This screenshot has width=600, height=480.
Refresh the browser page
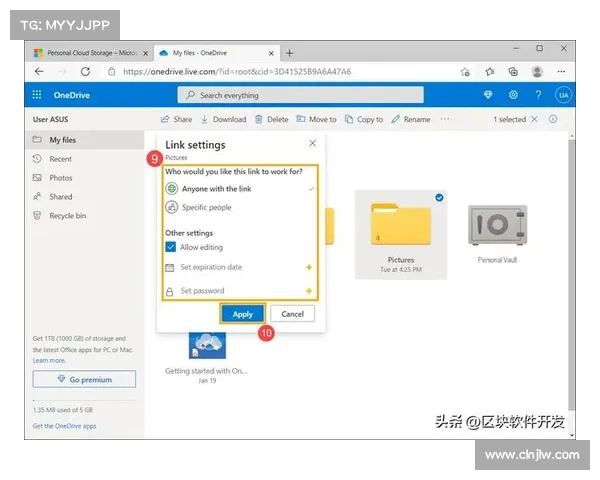[85, 72]
